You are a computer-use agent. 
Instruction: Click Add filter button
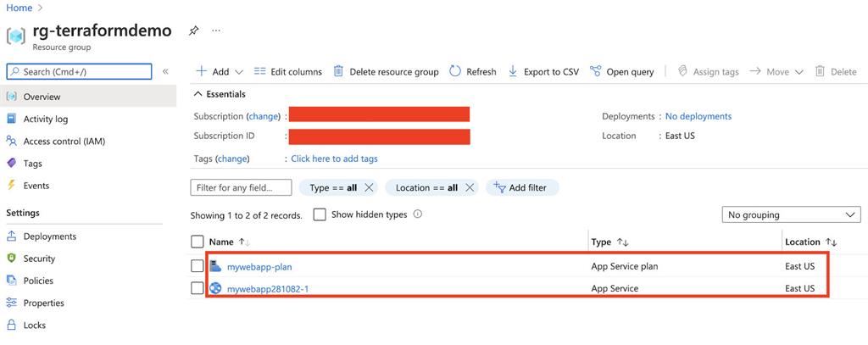point(522,187)
